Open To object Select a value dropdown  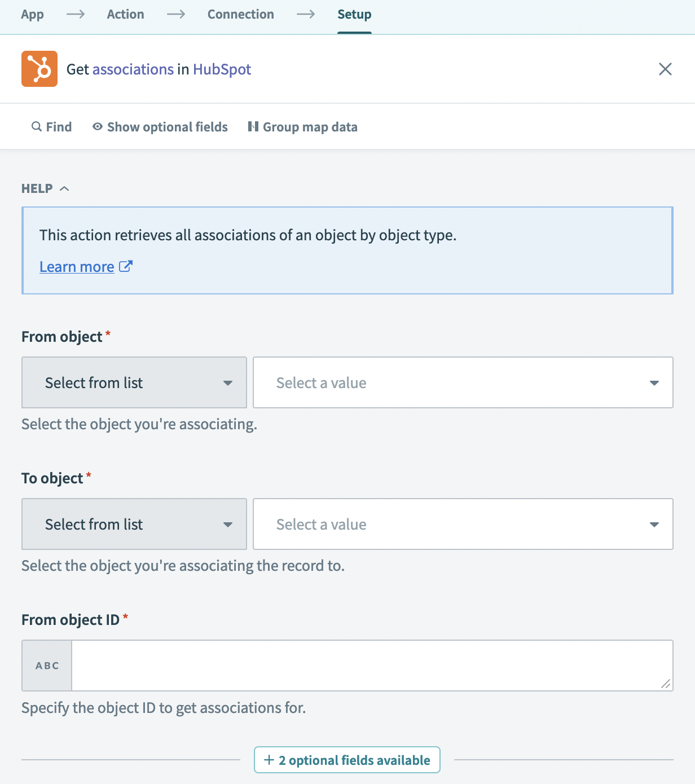point(463,524)
